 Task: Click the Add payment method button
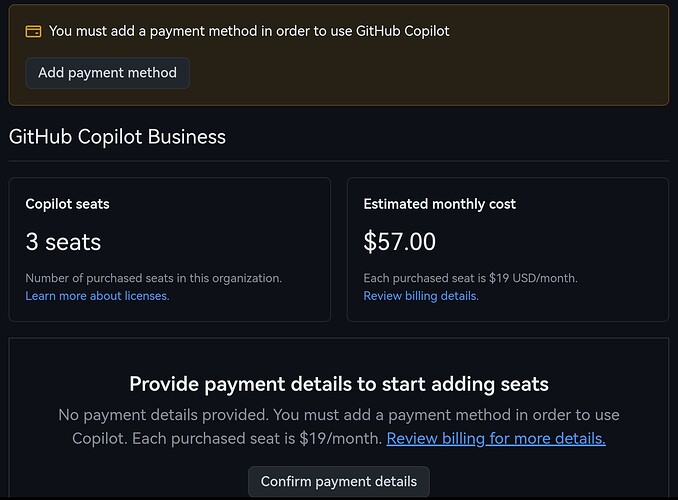tap(107, 73)
